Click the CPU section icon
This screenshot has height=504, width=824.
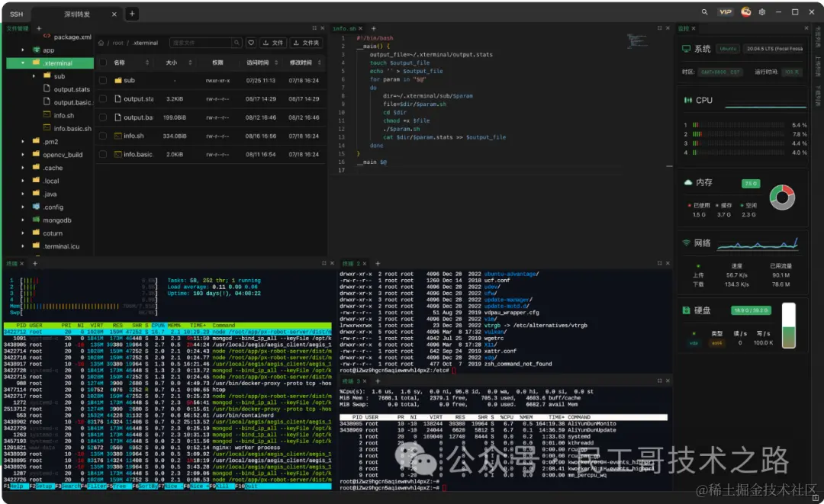coord(687,101)
